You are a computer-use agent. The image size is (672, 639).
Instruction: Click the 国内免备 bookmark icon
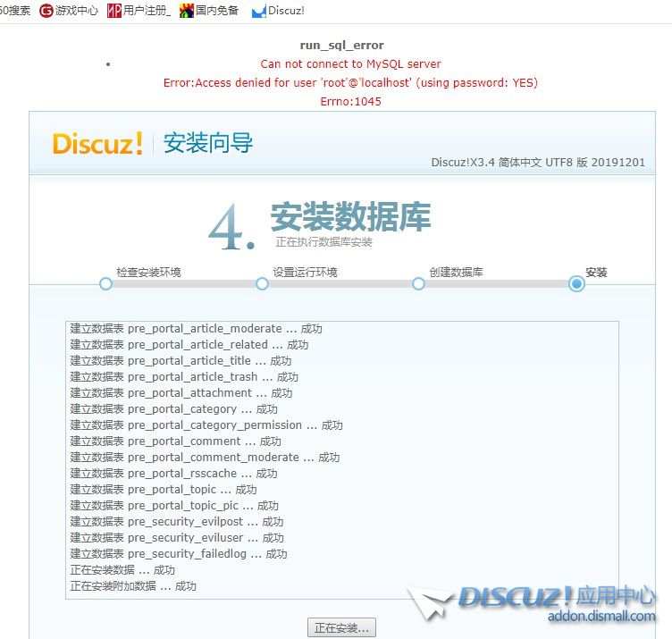point(187,11)
